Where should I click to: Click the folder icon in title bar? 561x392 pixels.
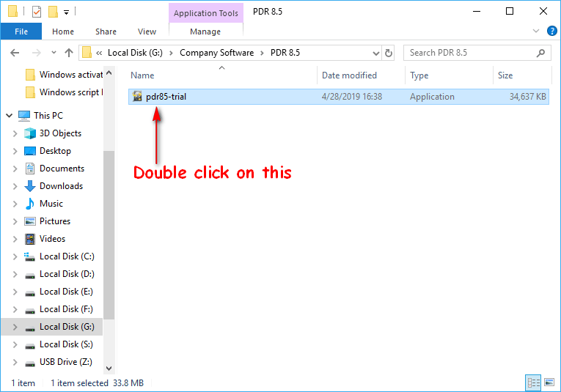tap(12, 12)
